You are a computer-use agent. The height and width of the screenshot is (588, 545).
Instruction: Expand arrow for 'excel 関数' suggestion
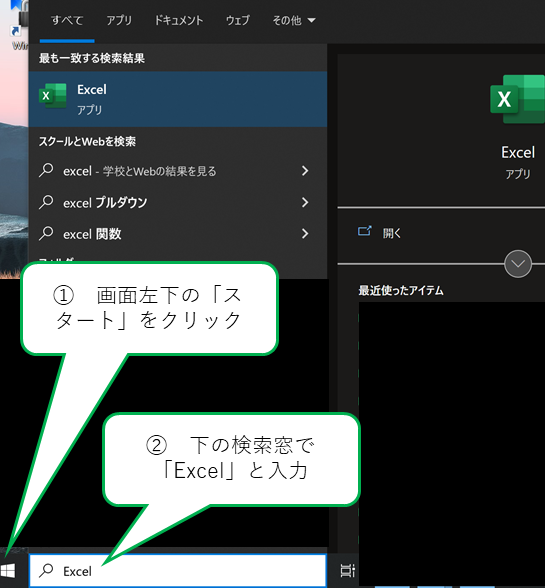tap(305, 234)
